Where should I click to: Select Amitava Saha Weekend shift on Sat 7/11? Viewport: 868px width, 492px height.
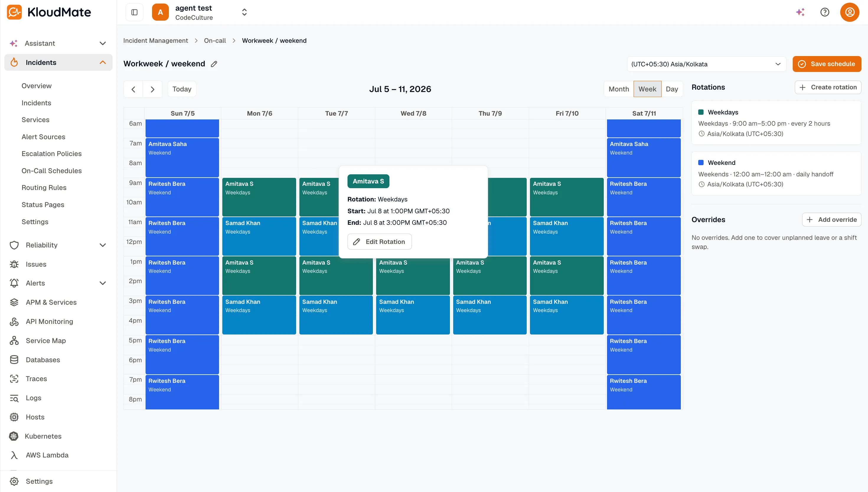[644, 158]
